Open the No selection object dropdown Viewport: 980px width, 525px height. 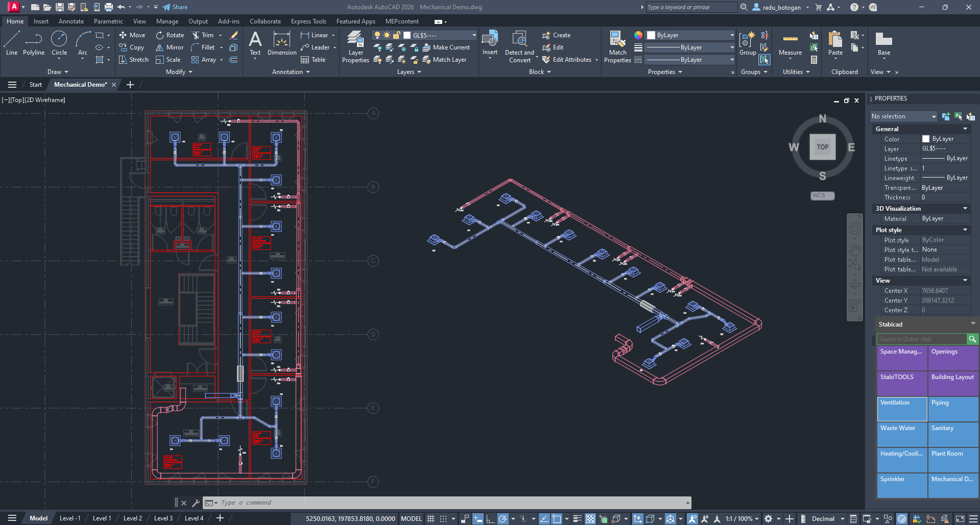[903, 116]
